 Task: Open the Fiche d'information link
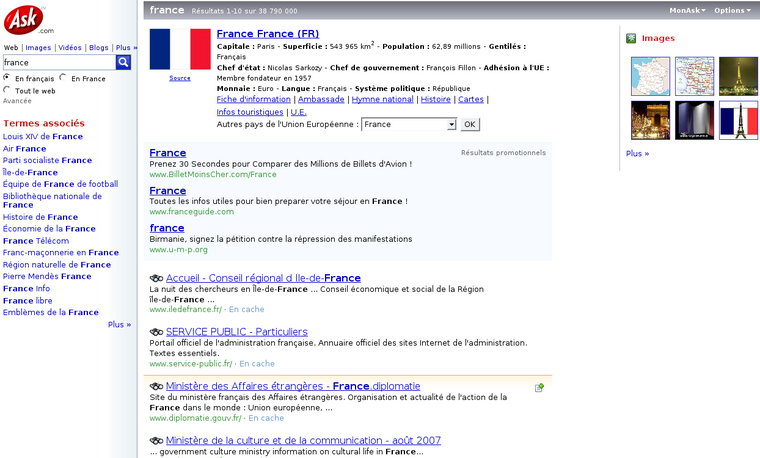[253, 99]
